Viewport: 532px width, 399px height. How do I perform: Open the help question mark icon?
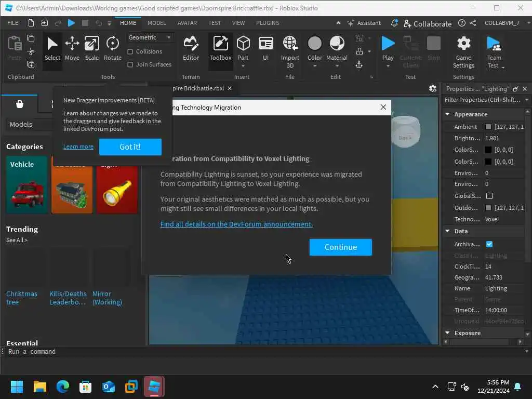click(461, 23)
